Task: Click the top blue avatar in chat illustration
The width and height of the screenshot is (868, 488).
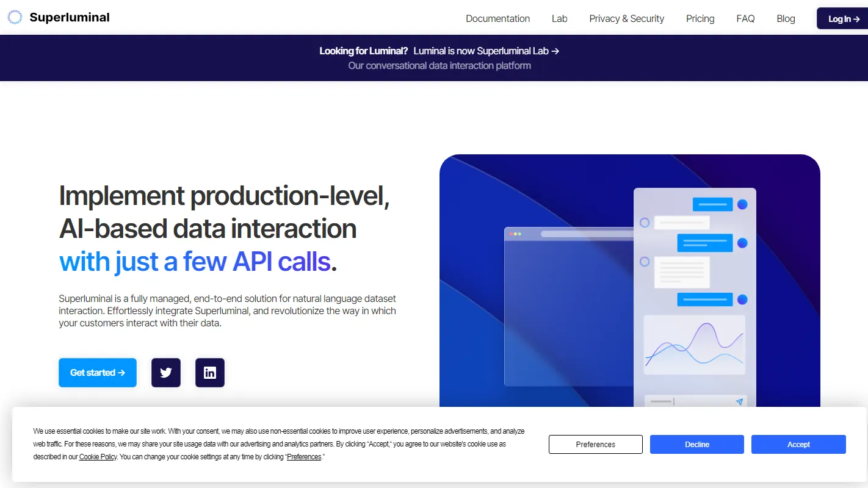Action: (742, 204)
